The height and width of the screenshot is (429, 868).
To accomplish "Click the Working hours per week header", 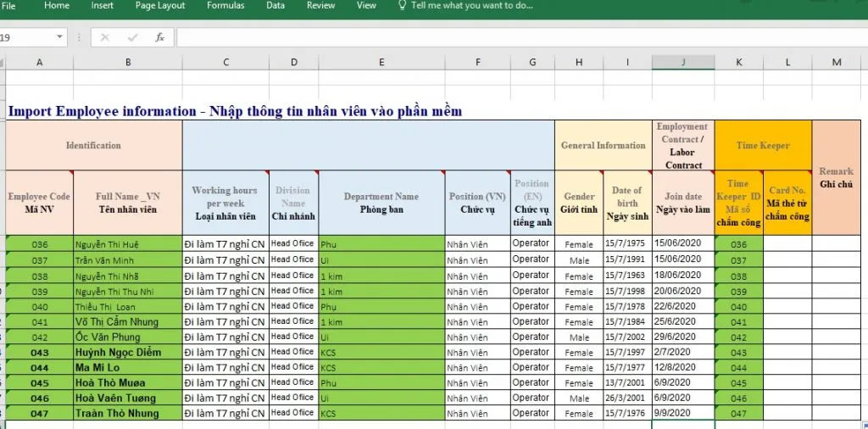I will pyautogui.click(x=225, y=203).
